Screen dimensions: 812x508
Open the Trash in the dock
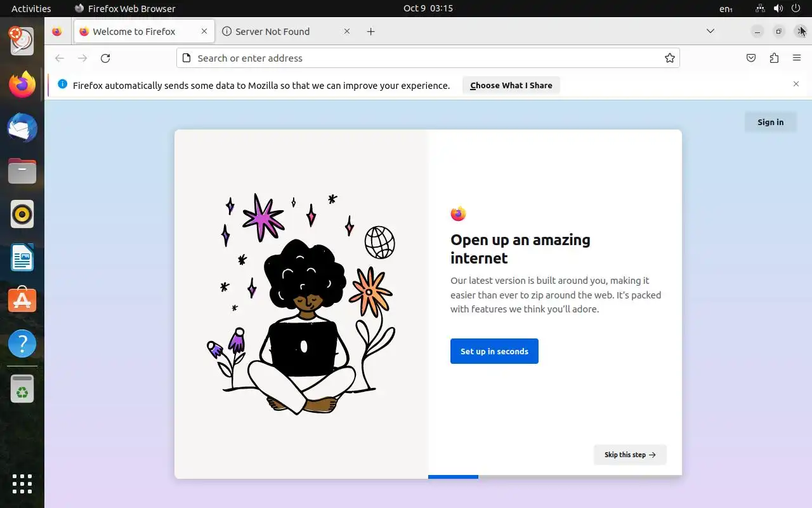pos(22,389)
